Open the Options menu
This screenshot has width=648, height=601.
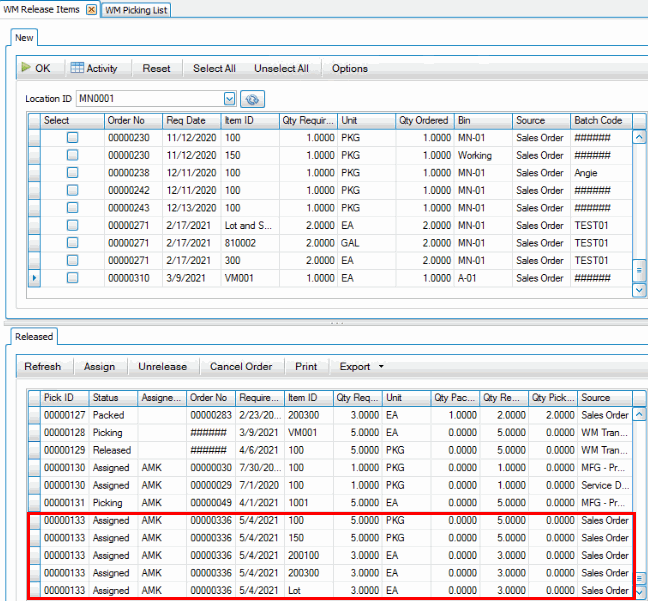pyautogui.click(x=350, y=69)
